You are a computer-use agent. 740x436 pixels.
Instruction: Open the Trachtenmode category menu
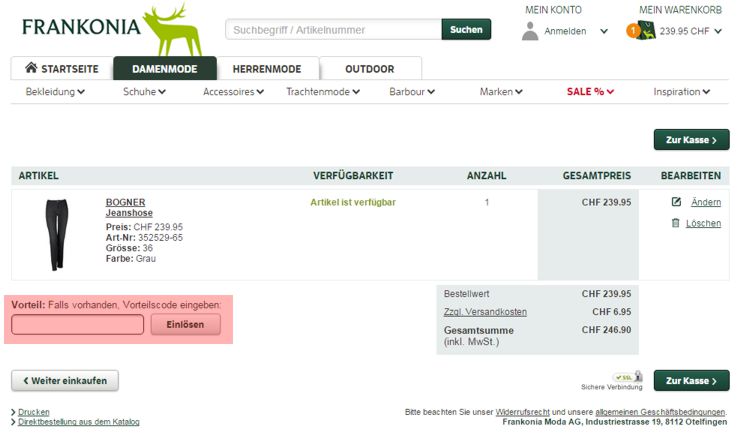323,92
